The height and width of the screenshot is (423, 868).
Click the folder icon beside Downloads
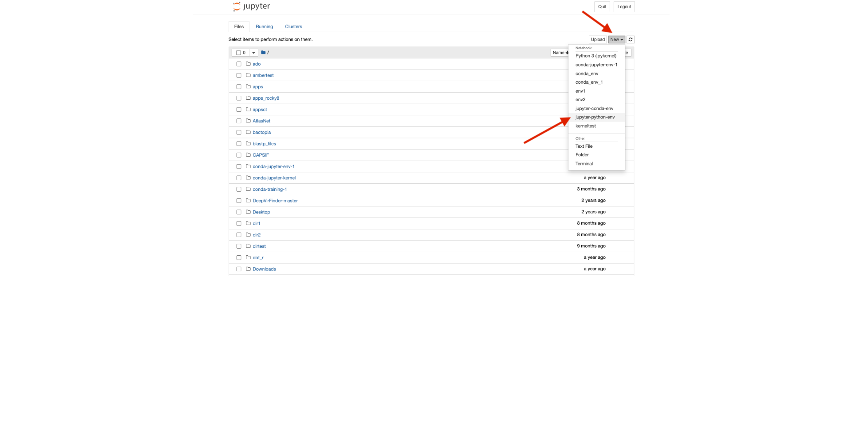click(248, 269)
